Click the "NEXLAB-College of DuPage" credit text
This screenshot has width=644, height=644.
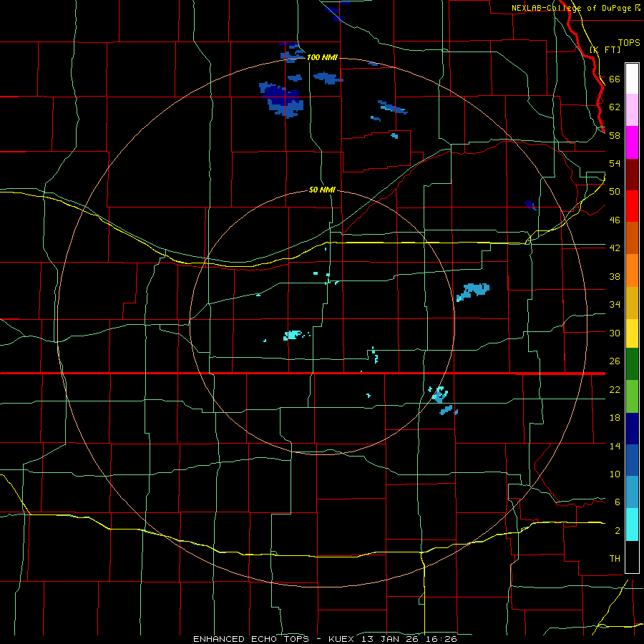[x=571, y=8]
